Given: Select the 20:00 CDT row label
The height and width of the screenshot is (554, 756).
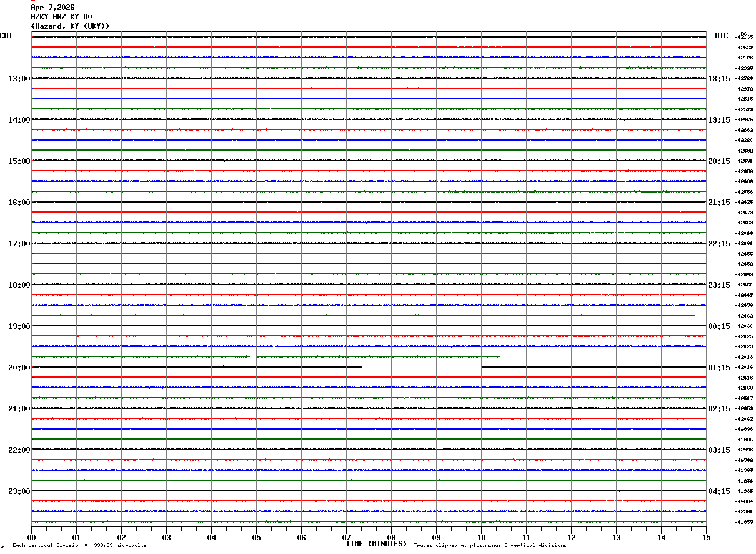Looking at the screenshot, I should pos(19,368).
